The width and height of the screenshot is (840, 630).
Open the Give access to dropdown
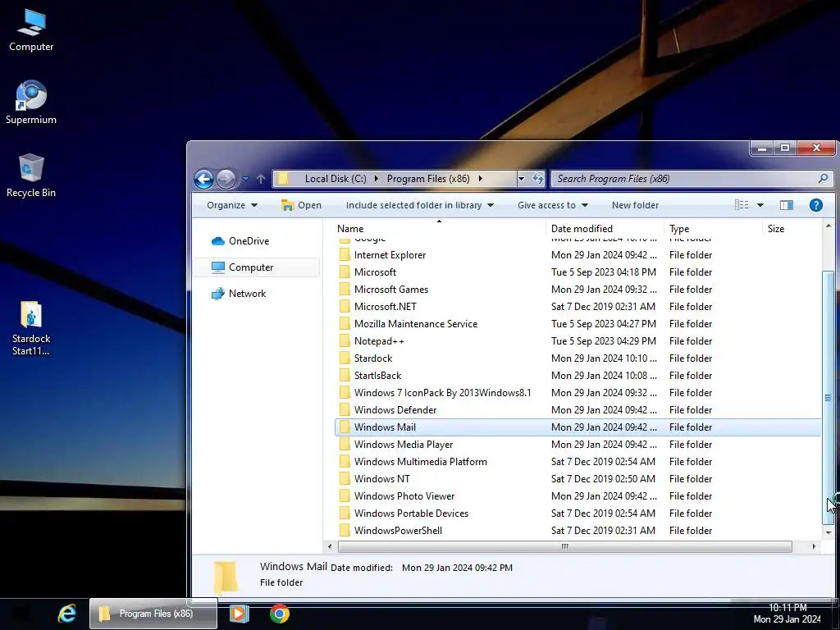pyautogui.click(x=553, y=205)
